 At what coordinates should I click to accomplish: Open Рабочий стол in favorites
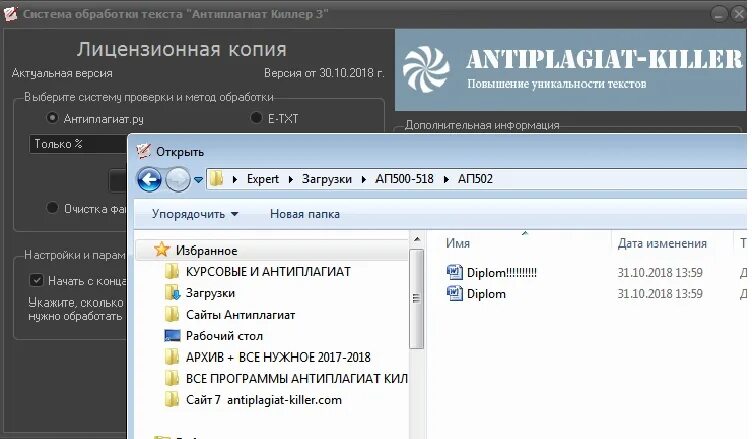224,336
